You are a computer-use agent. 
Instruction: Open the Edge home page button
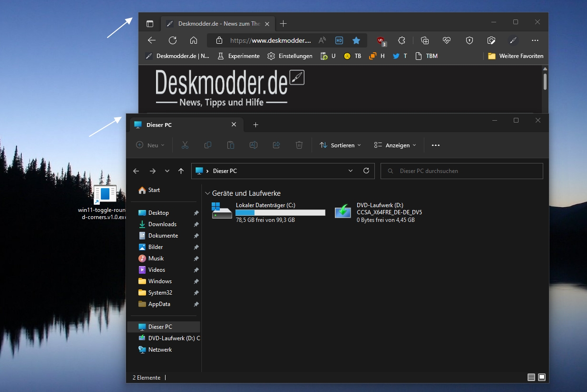(x=193, y=40)
